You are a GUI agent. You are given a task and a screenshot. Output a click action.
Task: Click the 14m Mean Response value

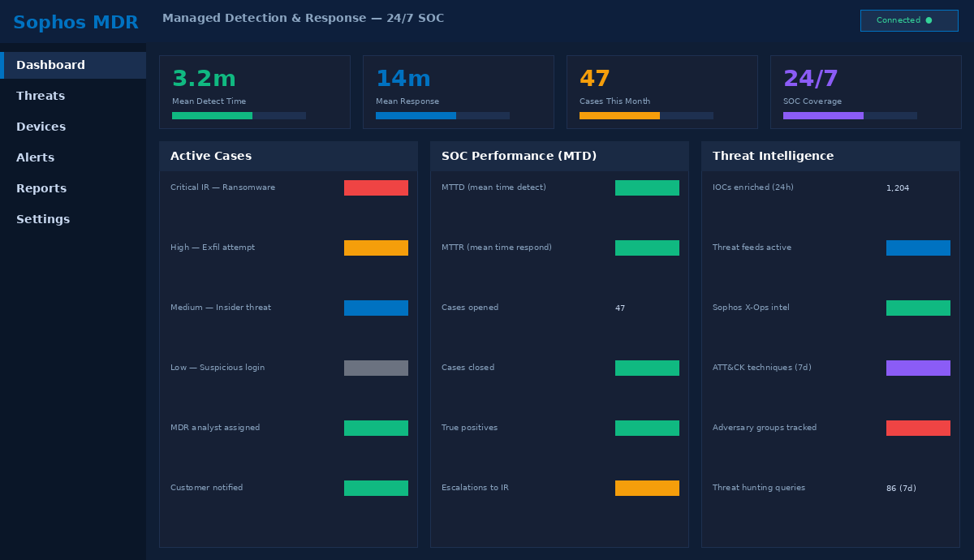coord(403,79)
